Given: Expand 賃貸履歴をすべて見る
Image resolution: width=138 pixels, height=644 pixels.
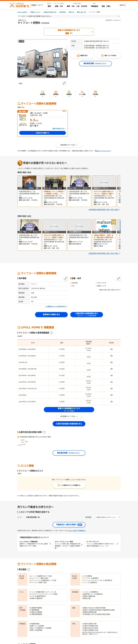Looking at the screenshot, I should 69,416.
